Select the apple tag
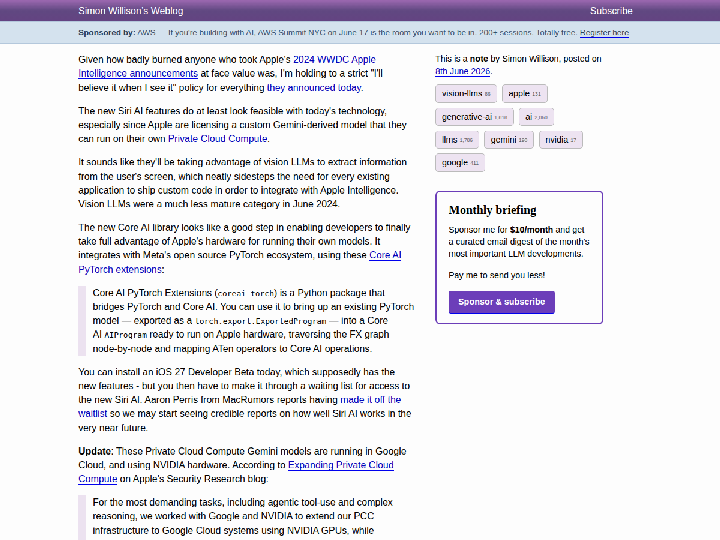The image size is (720, 540). pyautogui.click(x=524, y=93)
